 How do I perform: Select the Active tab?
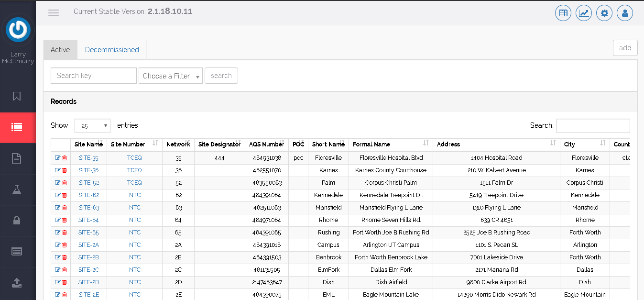tap(60, 50)
